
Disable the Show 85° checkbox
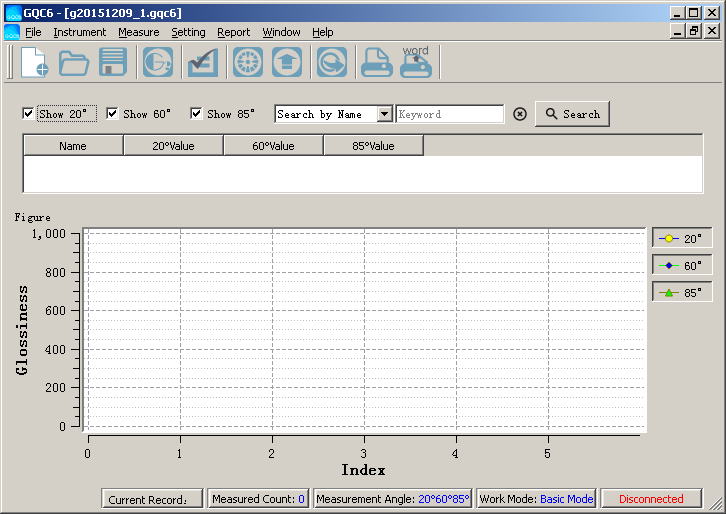tap(196, 114)
